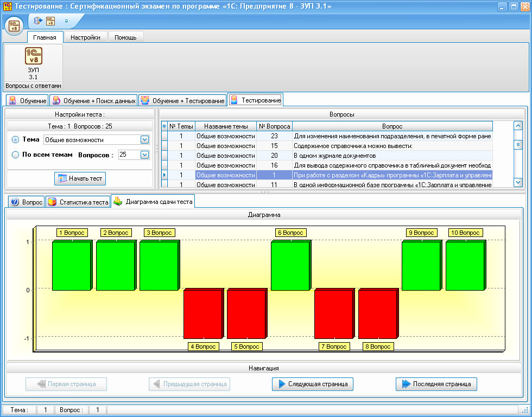
Task: Click the red bar for 7 Вопрос
Action: point(334,313)
